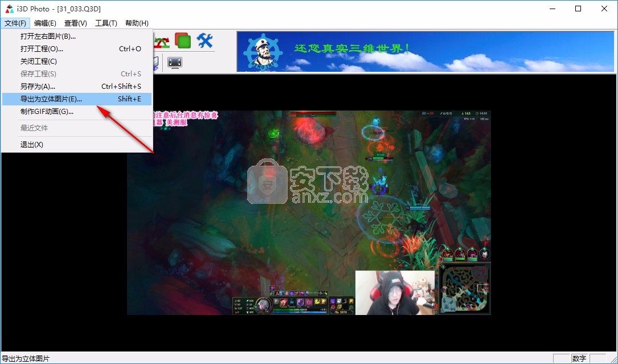The width and height of the screenshot is (618, 364).
Task: Click the 还您真实三维世界 banner image
Action: pyautogui.click(x=425, y=52)
